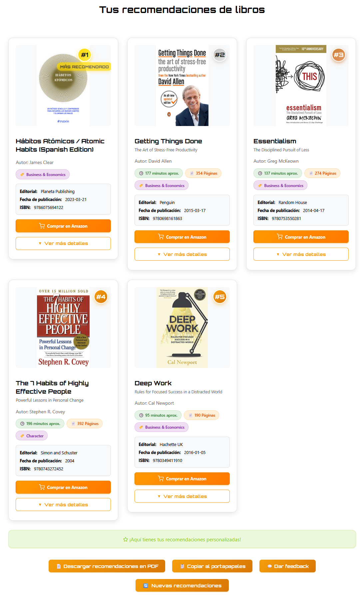
Task: Click Comprar en Amazon for Deep Work
Action: coord(182,478)
